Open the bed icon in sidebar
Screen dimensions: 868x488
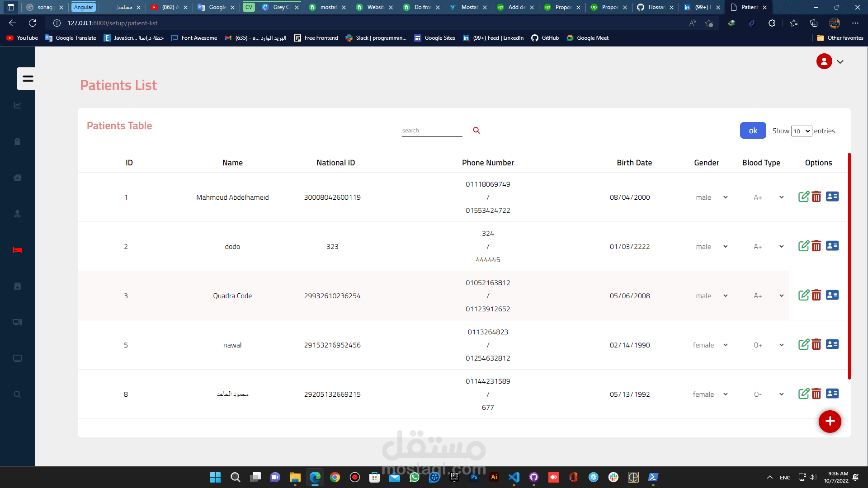pyautogui.click(x=17, y=250)
